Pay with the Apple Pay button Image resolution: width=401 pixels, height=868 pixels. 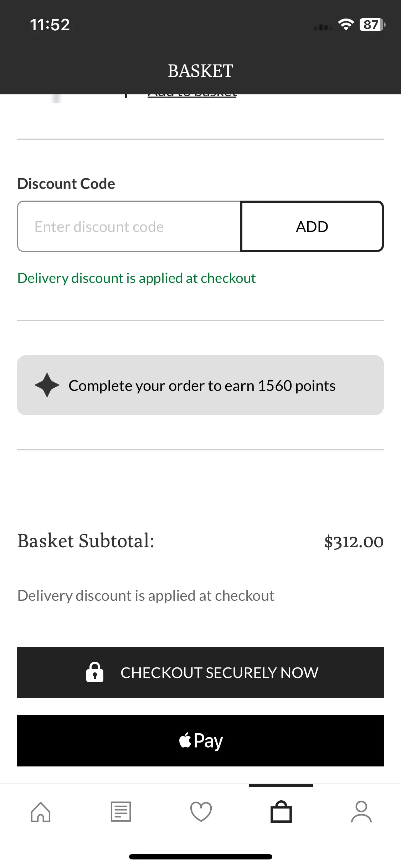pyautogui.click(x=200, y=741)
